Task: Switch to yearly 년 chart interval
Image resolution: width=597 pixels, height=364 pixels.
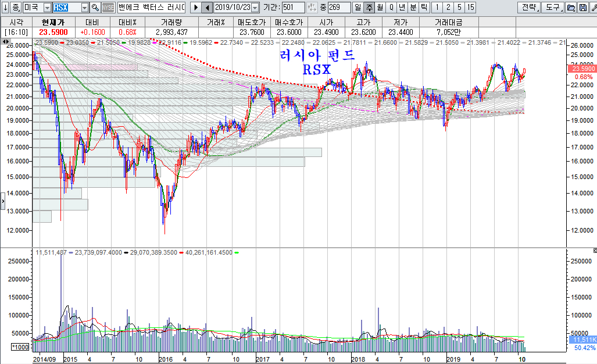Action: tap(402, 7)
